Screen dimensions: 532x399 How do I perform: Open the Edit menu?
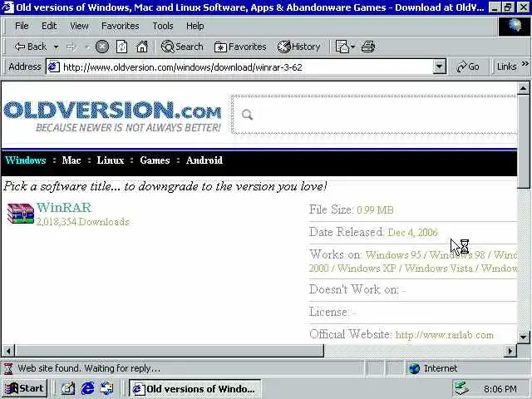[x=49, y=26]
